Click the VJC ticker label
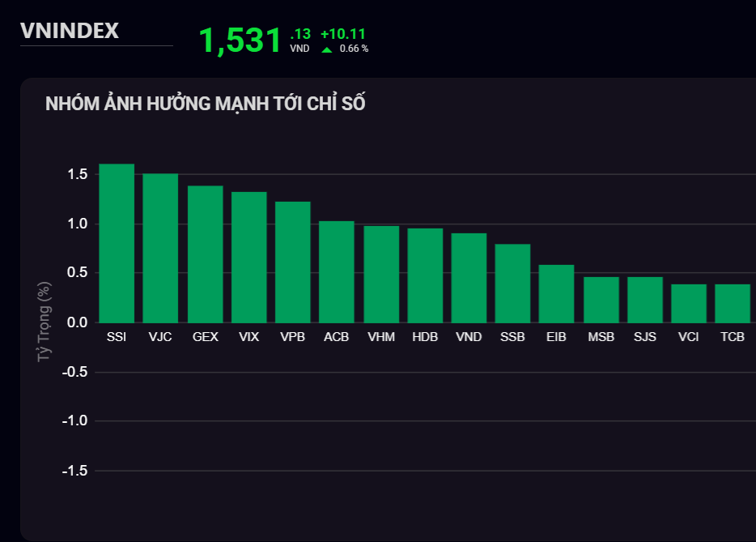756x542 pixels. coord(160,337)
